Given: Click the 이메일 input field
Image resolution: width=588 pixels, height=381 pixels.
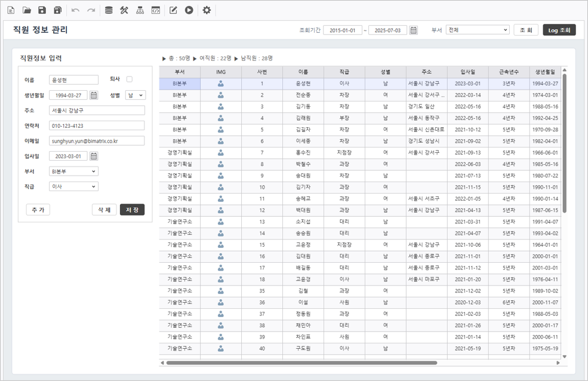Looking at the screenshot, I should [97, 141].
